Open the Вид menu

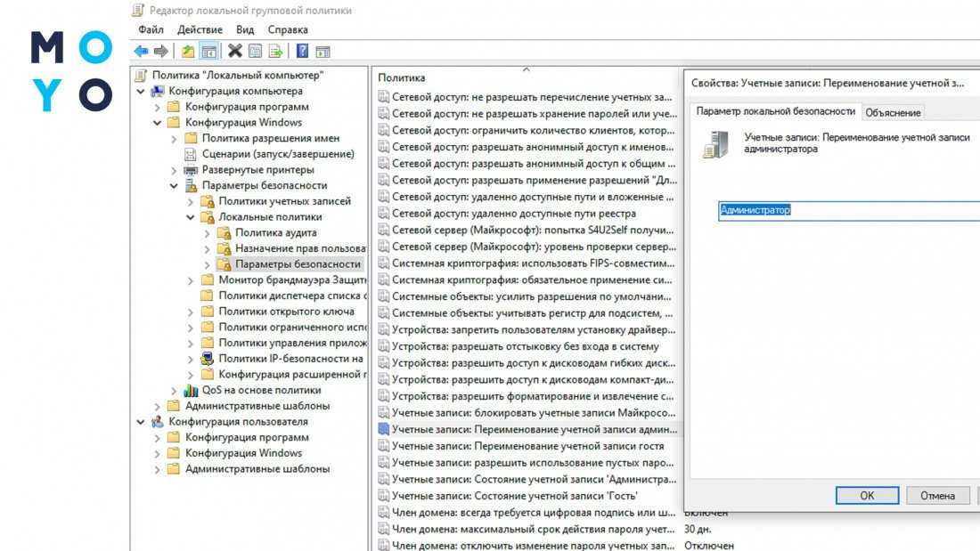(x=245, y=30)
